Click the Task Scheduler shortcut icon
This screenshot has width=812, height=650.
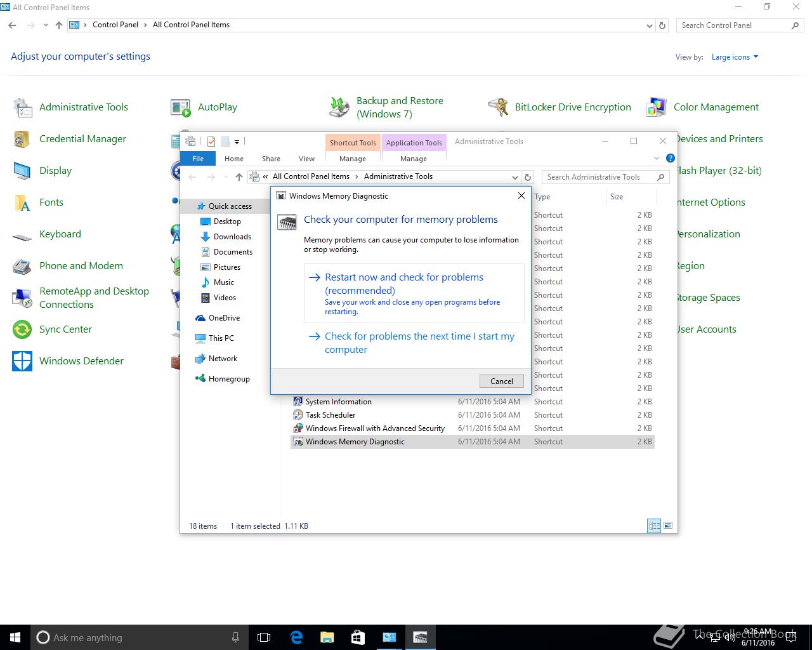coord(298,415)
